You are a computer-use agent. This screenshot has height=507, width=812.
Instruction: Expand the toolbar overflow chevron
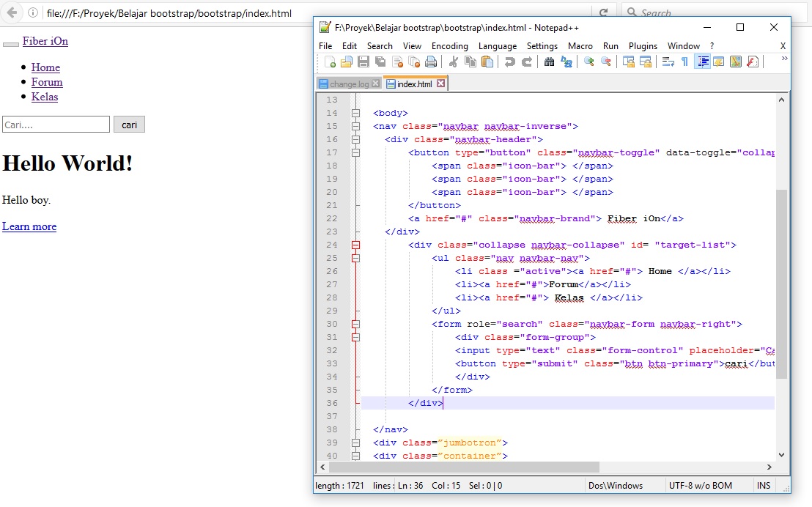(x=784, y=59)
